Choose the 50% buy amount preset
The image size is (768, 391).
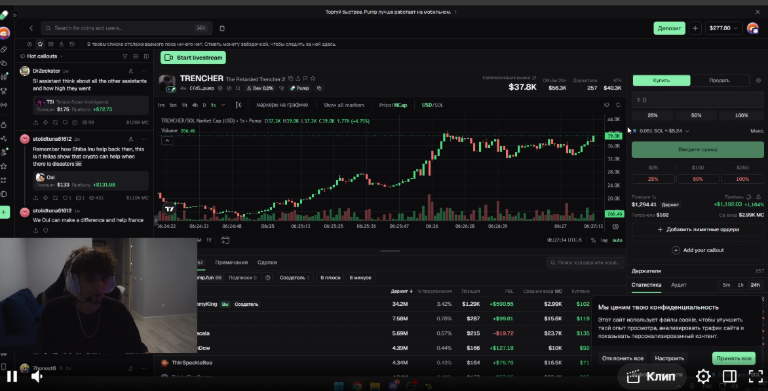coord(696,115)
